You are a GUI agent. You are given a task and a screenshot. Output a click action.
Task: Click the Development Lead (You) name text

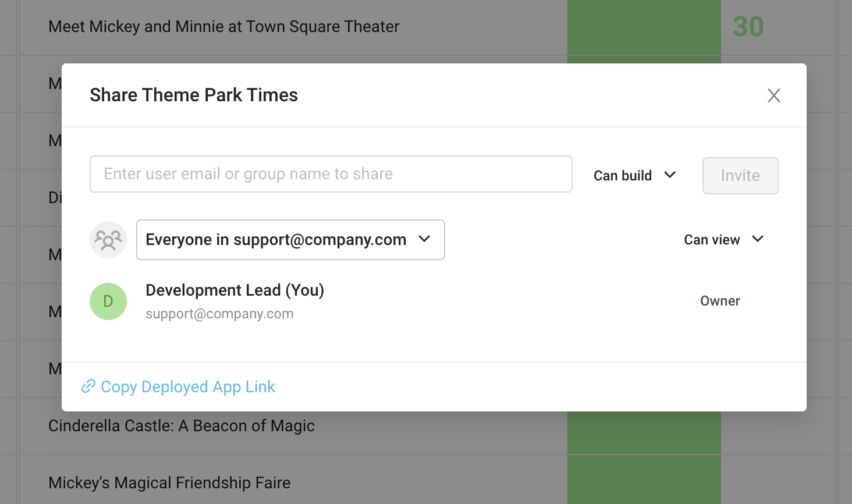point(235,290)
